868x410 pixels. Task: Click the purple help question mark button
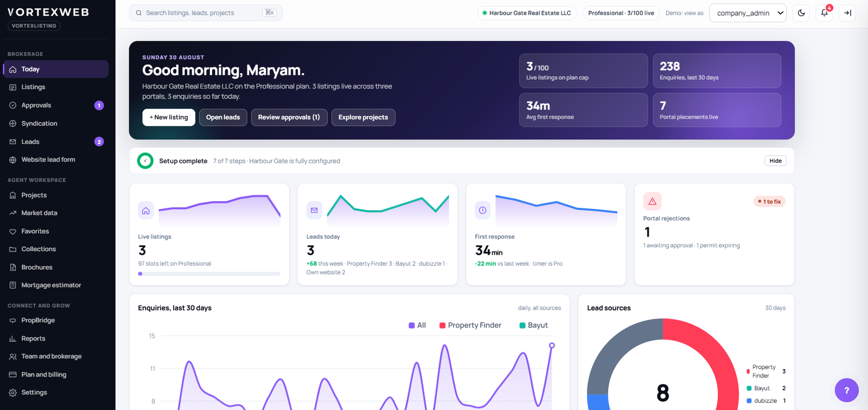(x=846, y=390)
